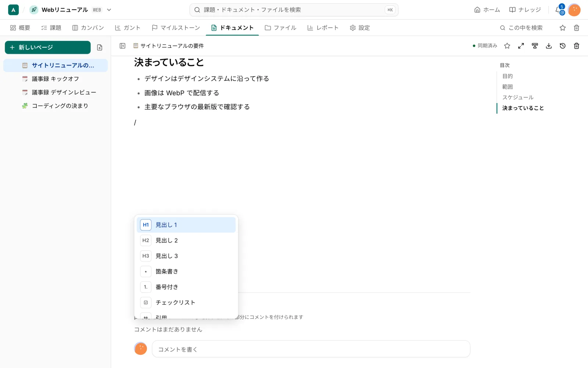Insert a 番号付き numbered list block
588x368 pixels.
pos(186,287)
